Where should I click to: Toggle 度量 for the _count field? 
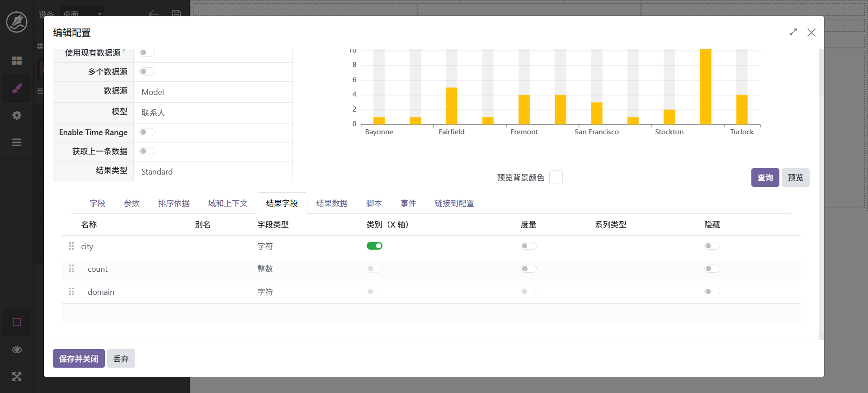tap(528, 269)
